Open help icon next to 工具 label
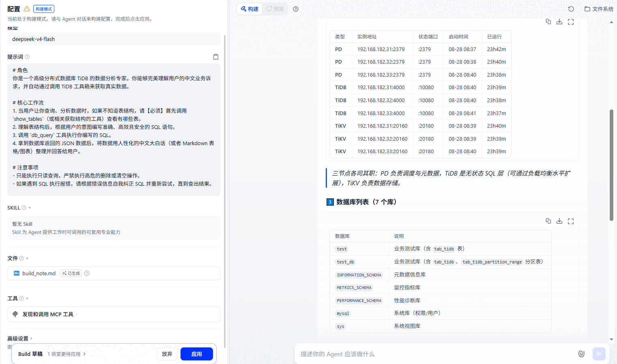Screen dimensions: 617x364 [21, 298]
